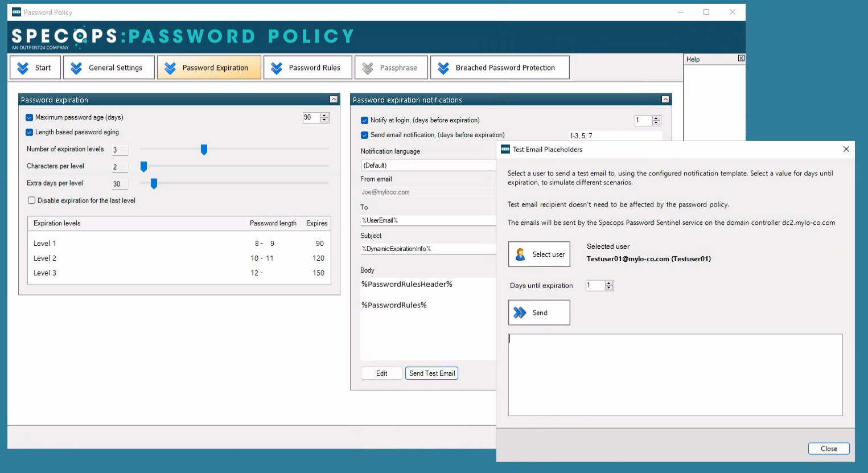The height and width of the screenshot is (473, 868).
Task: Select the Level 1 row in Expiration levels
Action: (179, 244)
